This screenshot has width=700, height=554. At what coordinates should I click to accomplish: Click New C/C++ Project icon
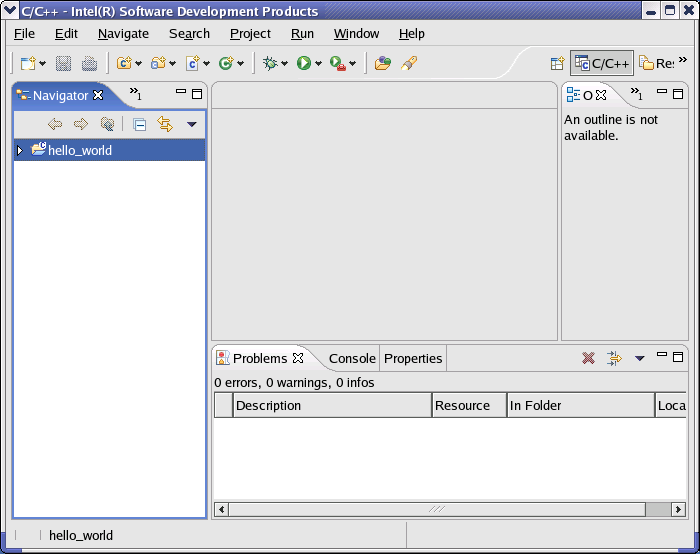tap(124, 63)
